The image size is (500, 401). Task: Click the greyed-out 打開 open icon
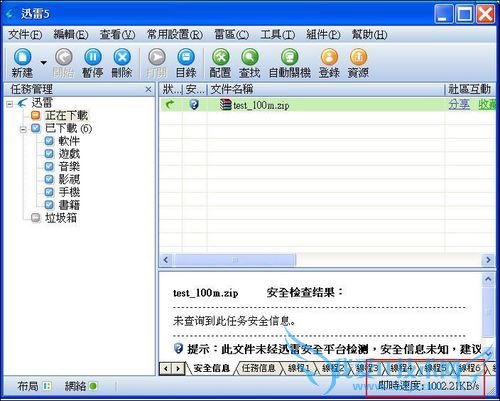point(157,57)
